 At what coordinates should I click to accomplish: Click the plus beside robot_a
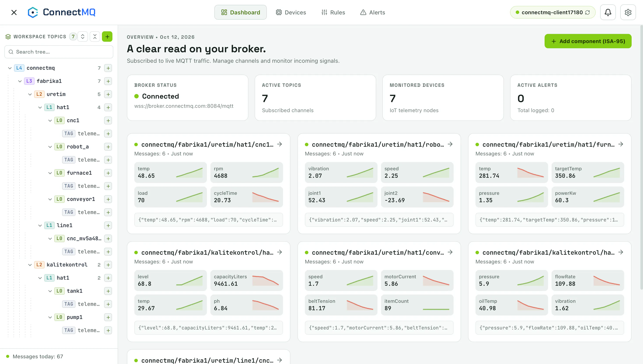(108, 147)
